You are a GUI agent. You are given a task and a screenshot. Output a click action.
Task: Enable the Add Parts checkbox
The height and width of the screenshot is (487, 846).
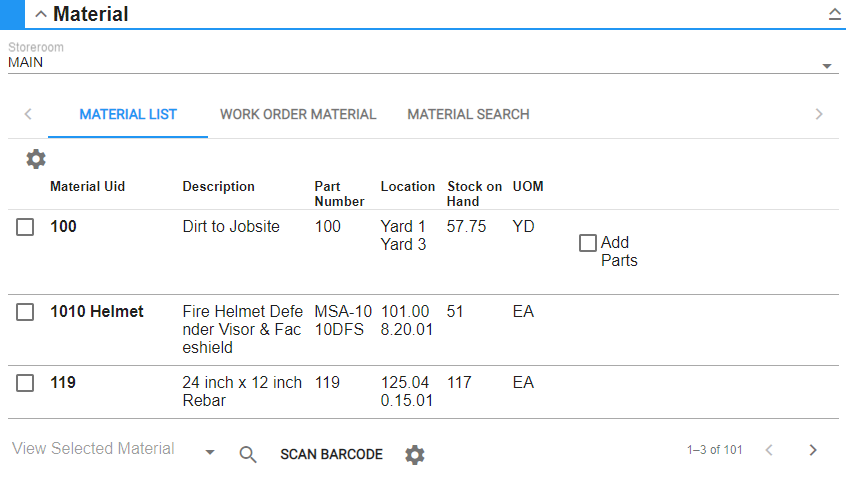588,243
